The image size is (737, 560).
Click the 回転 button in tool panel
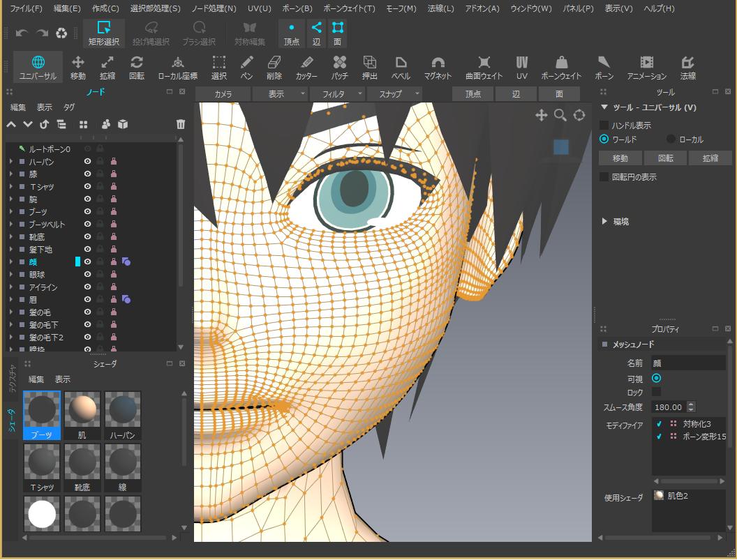pyautogui.click(x=665, y=158)
